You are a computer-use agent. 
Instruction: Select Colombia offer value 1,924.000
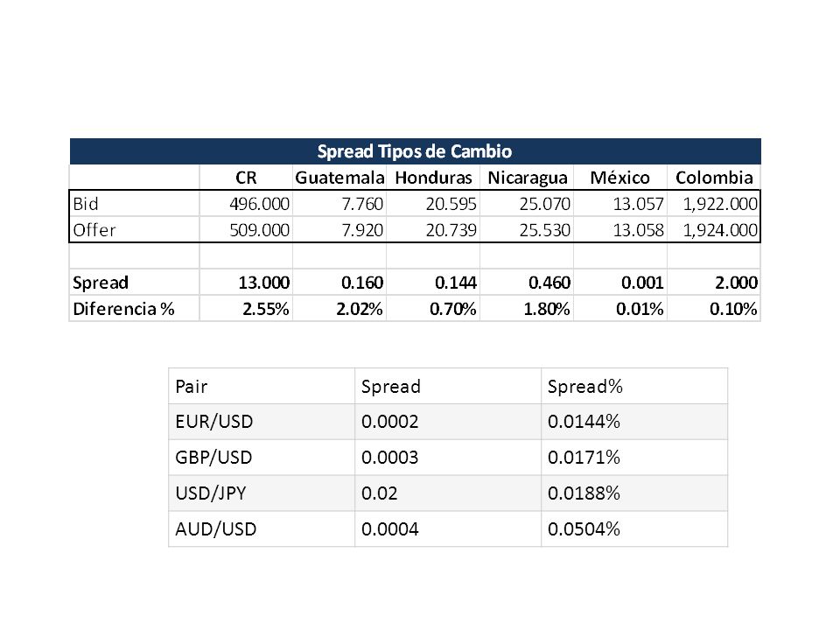tap(720, 230)
